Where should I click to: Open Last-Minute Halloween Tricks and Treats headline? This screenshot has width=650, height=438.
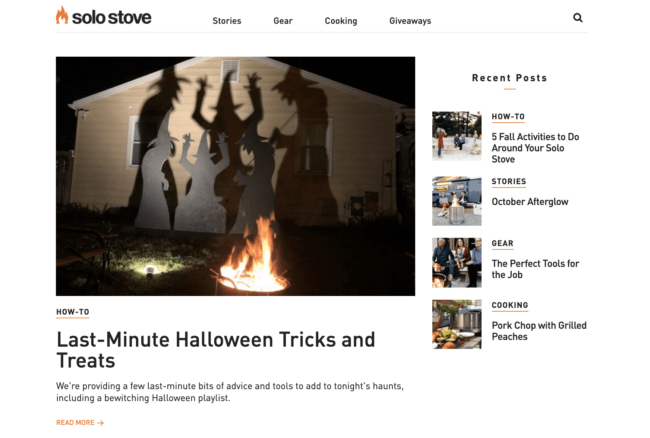click(x=215, y=349)
